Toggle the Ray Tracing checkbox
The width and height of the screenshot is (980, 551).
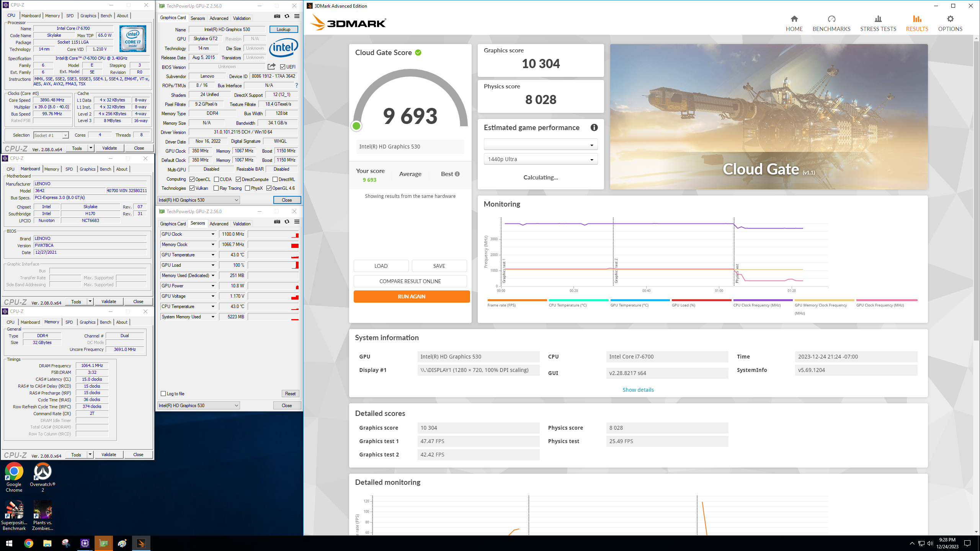click(216, 188)
